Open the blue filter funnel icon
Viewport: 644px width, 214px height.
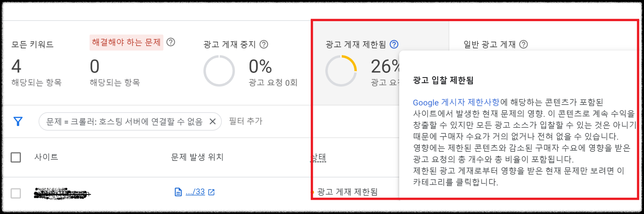[18, 121]
